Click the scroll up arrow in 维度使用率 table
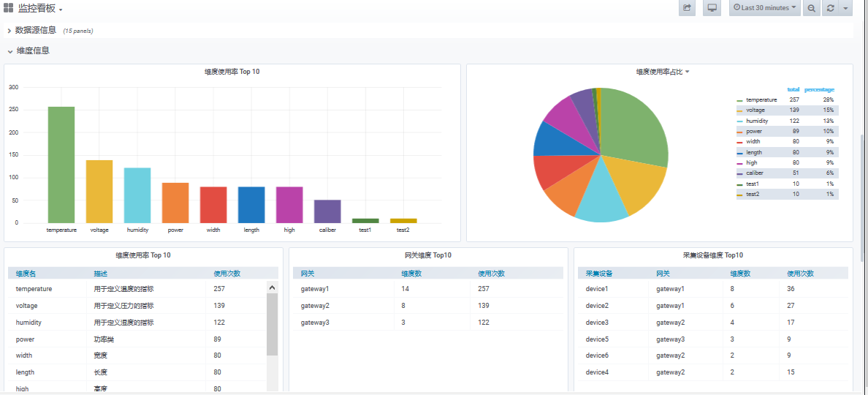This screenshot has height=395, width=868. pyautogui.click(x=273, y=288)
